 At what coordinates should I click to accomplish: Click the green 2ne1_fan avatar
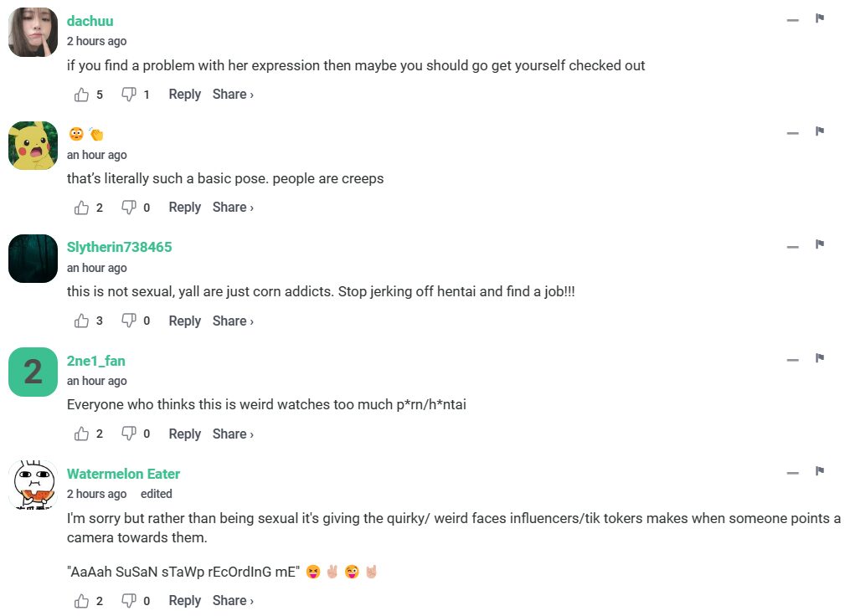(33, 372)
